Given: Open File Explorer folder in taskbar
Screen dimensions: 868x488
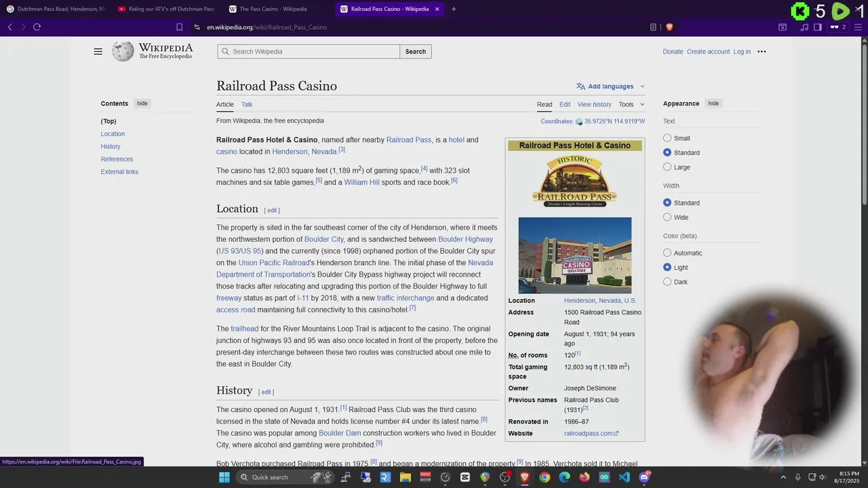Looking at the screenshot, I should [x=405, y=477].
